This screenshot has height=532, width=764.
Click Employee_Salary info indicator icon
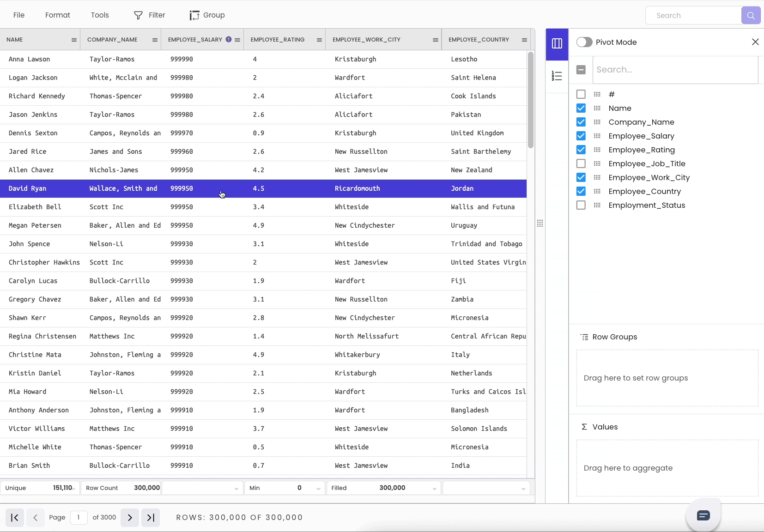point(229,39)
